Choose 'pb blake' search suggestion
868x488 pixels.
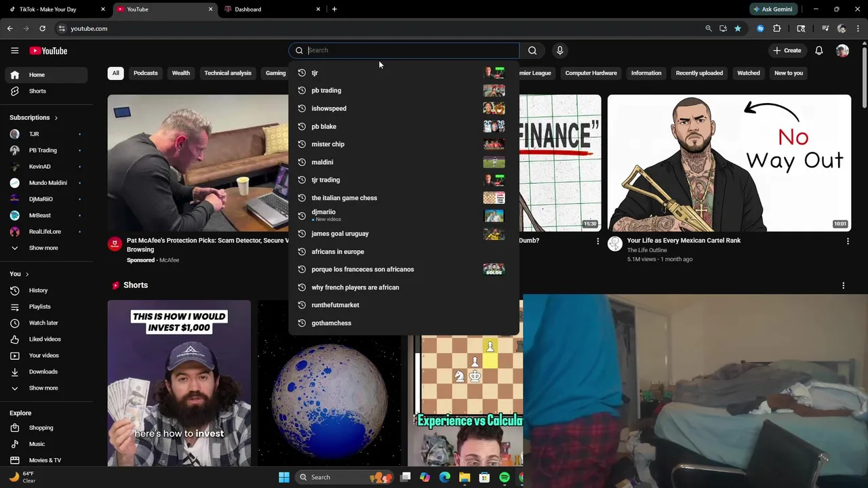tap(403, 126)
